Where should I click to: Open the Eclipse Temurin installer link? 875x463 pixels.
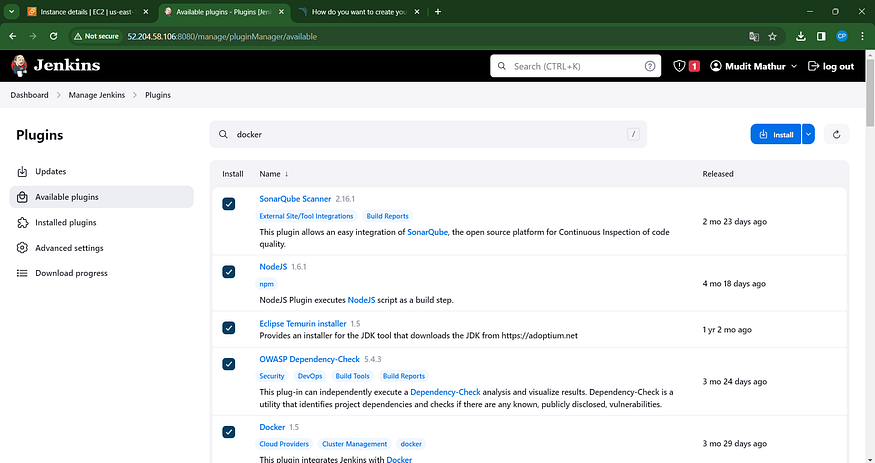[x=302, y=324]
